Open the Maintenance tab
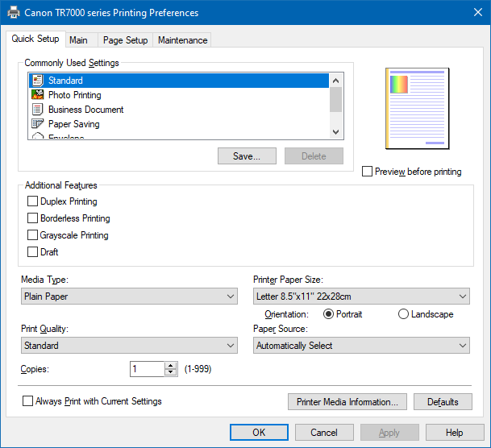The height and width of the screenshot is (448, 491). coord(182,40)
